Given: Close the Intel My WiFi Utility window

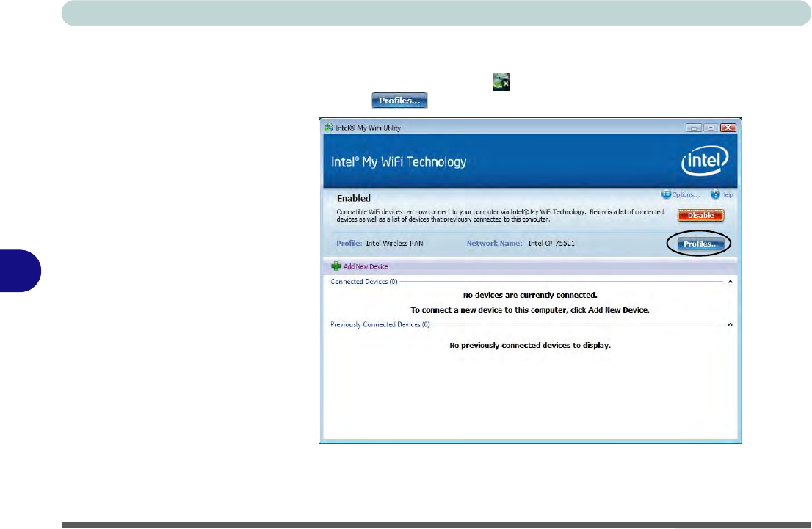Looking at the screenshot, I should 728,128.
